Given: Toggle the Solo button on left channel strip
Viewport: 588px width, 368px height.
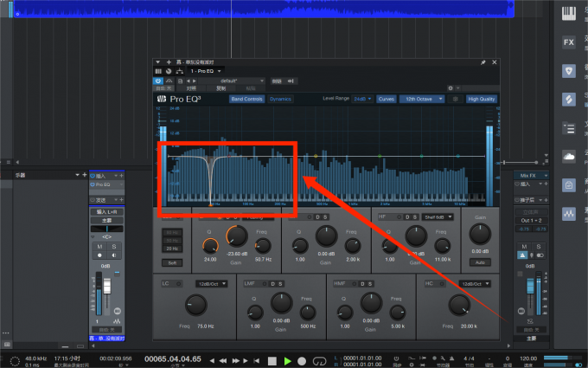Looking at the screenshot, I should (x=113, y=246).
